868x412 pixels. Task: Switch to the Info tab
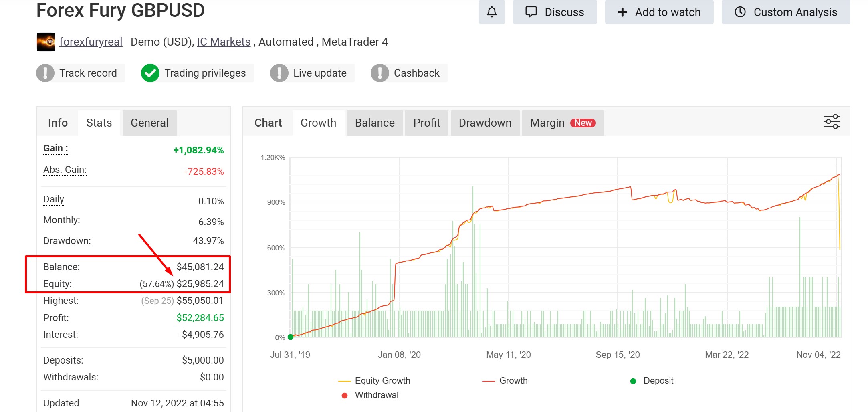[57, 123]
